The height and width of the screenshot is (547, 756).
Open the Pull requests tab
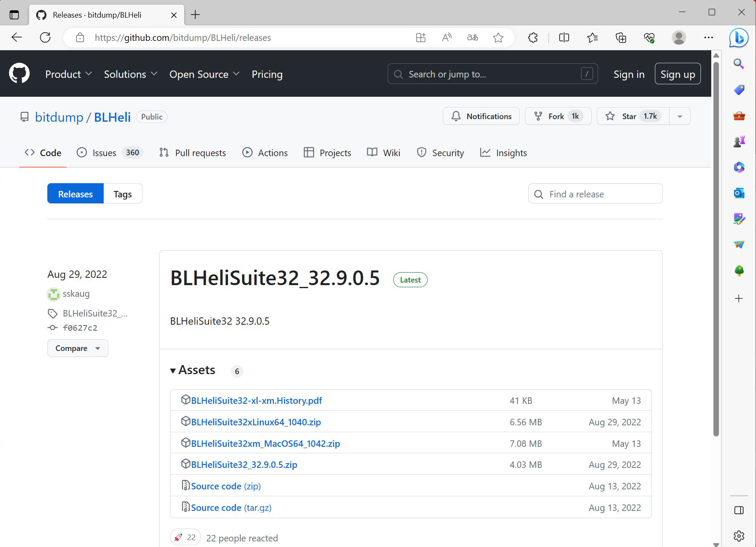[x=192, y=153]
